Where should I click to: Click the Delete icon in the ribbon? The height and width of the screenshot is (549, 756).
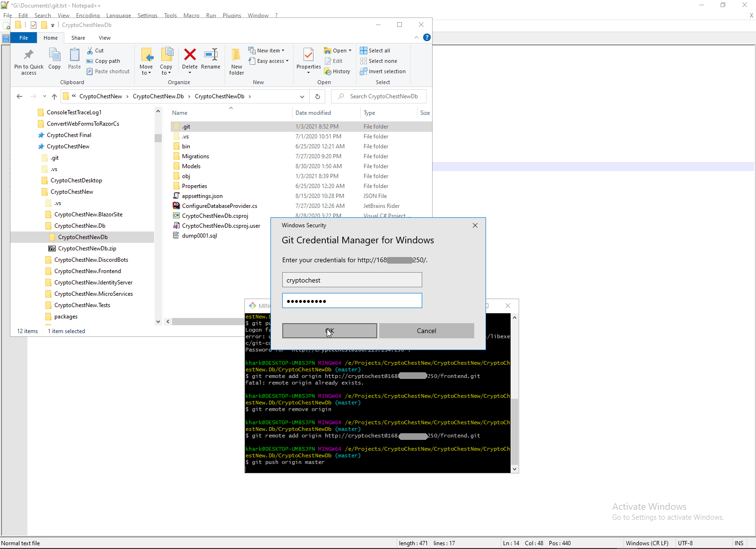(x=190, y=56)
